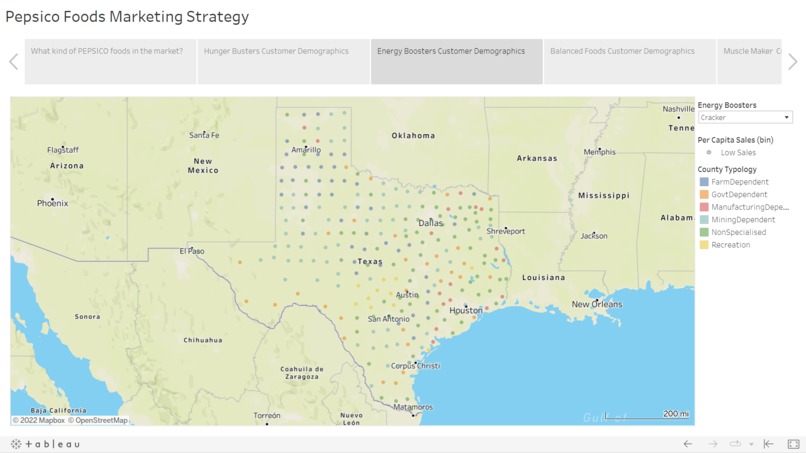Toggle full screen view icon
This screenshot has height=453, width=806.
pyautogui.click(x=794, y=444)
